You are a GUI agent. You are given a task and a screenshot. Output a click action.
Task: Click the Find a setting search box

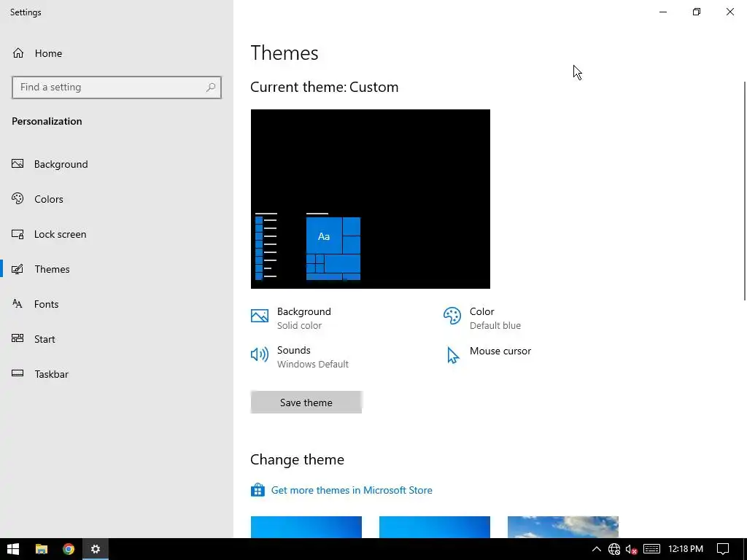point(116,87)
